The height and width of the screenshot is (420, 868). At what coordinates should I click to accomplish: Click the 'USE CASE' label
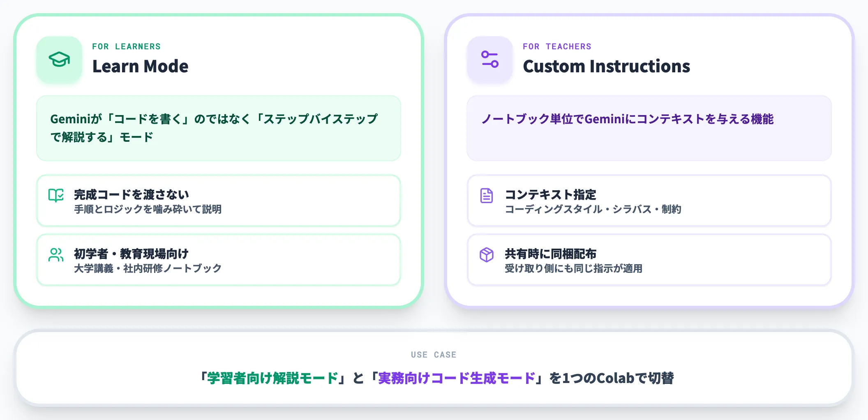434,355
